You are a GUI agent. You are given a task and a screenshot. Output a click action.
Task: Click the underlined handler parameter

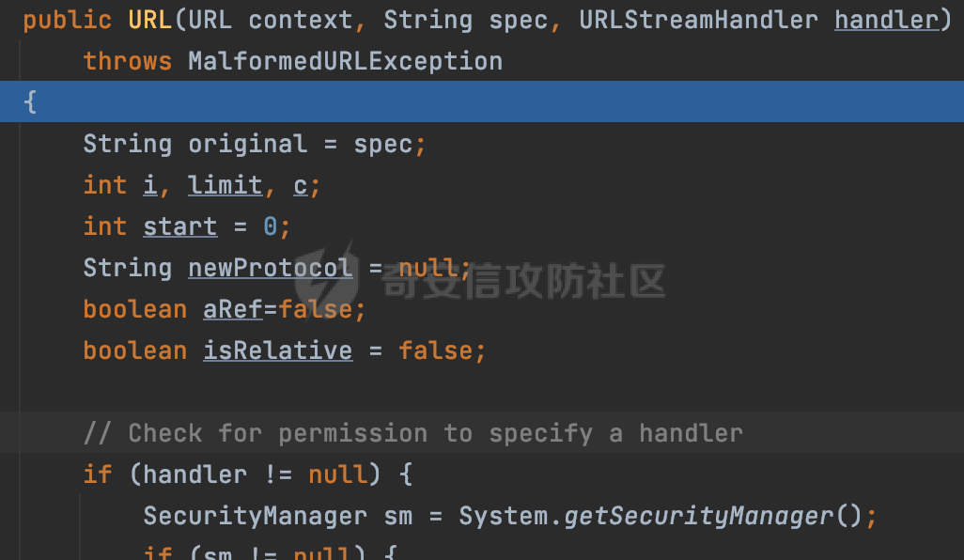pos(887,20)
